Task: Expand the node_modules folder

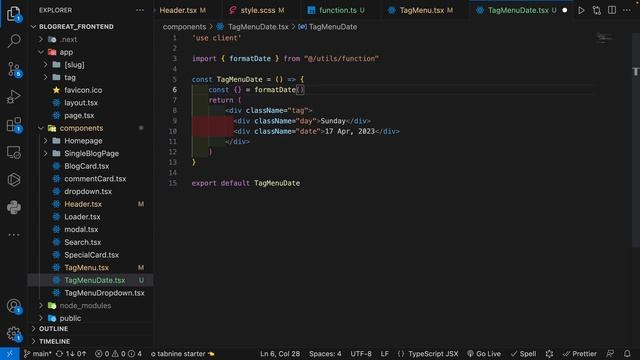Action: coord(85,306)
